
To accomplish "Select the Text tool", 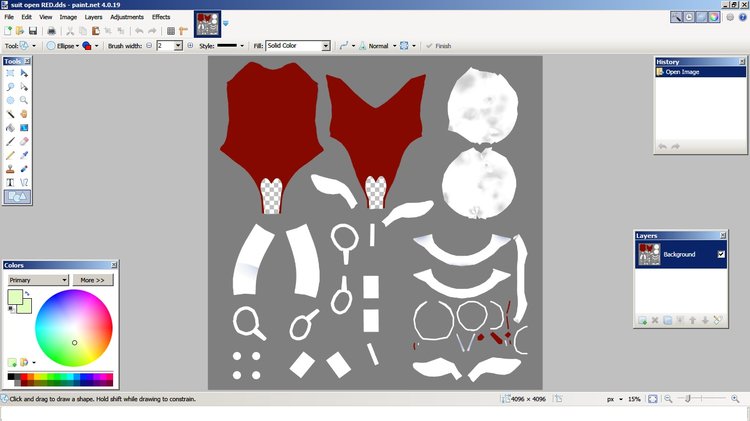I will tap(10, 183).
